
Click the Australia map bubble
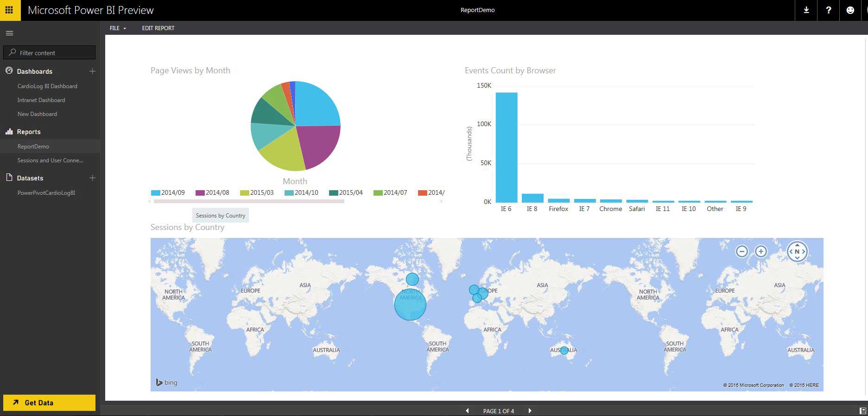pos(564,351)
